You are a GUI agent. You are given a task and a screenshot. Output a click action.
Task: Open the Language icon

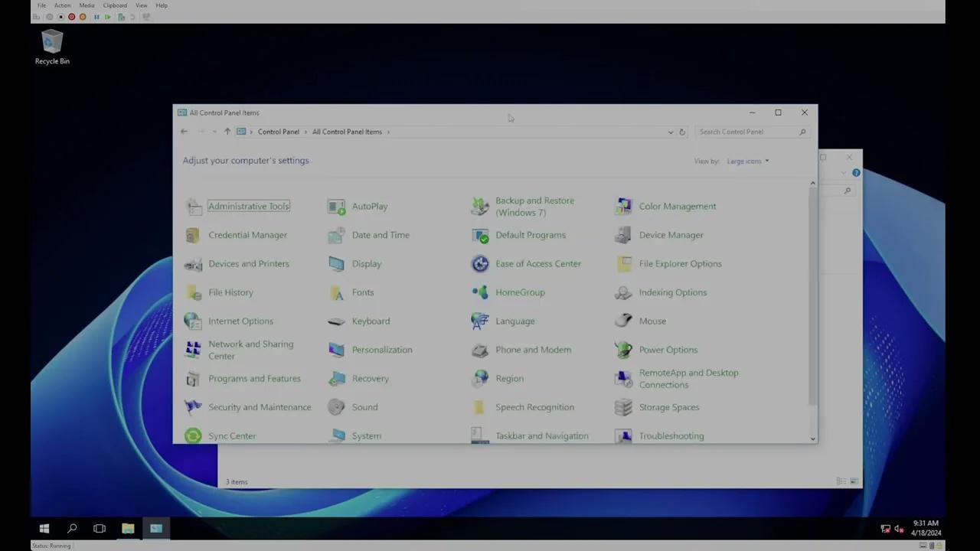point(480,321)
